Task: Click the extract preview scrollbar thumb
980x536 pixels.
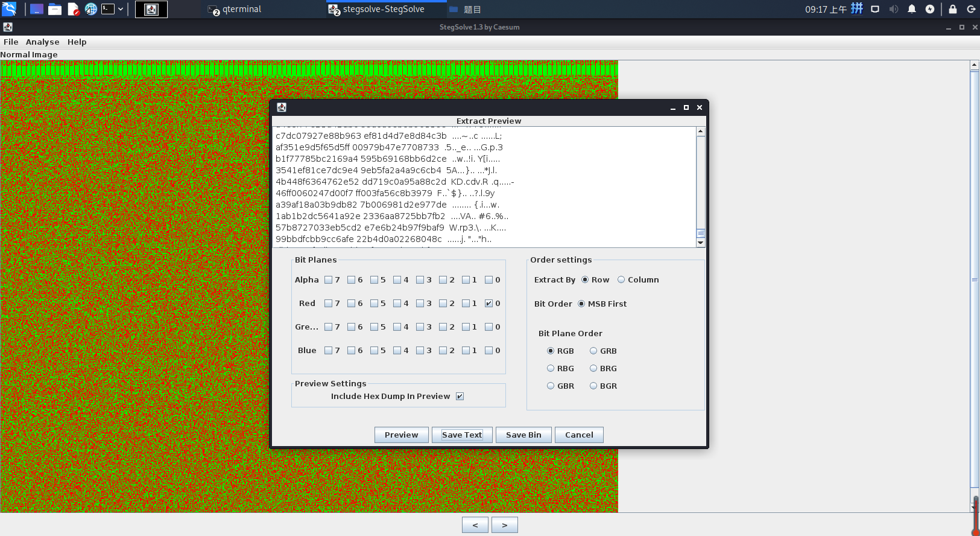Action: (x=701, y=234)
